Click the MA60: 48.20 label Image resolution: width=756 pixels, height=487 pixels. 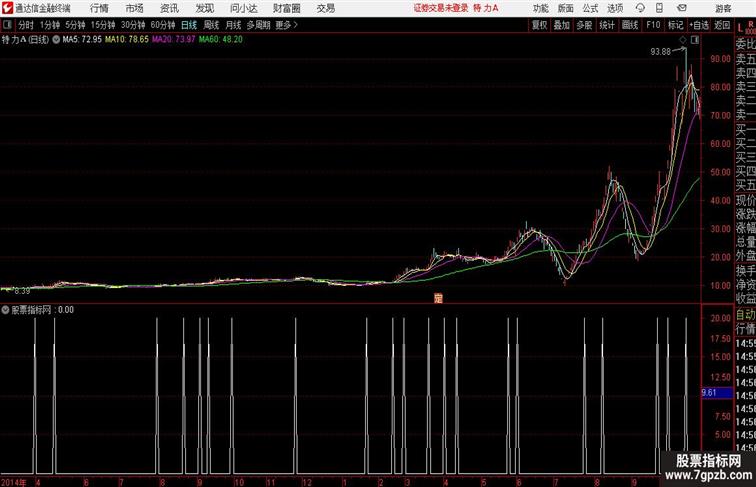point(221,40)
